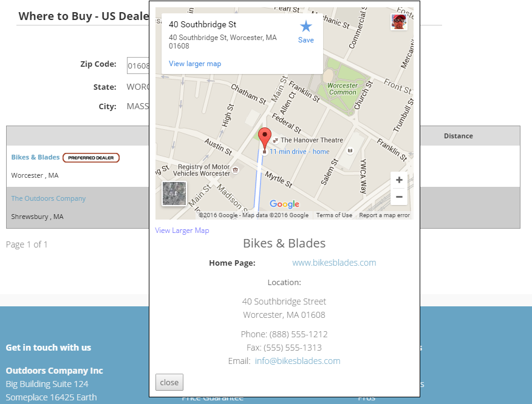Open 'View larger map' in info card
Screen dimensions: 532x404
(195, 64)
